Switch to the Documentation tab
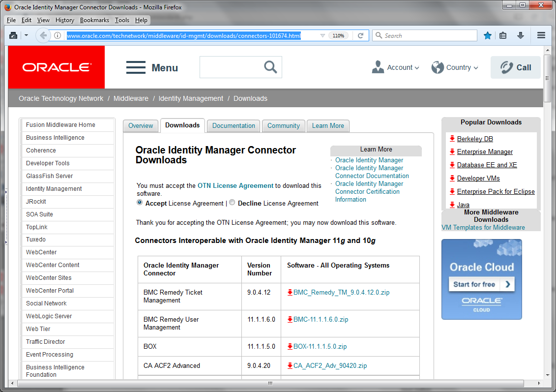 tap(233, 126)
